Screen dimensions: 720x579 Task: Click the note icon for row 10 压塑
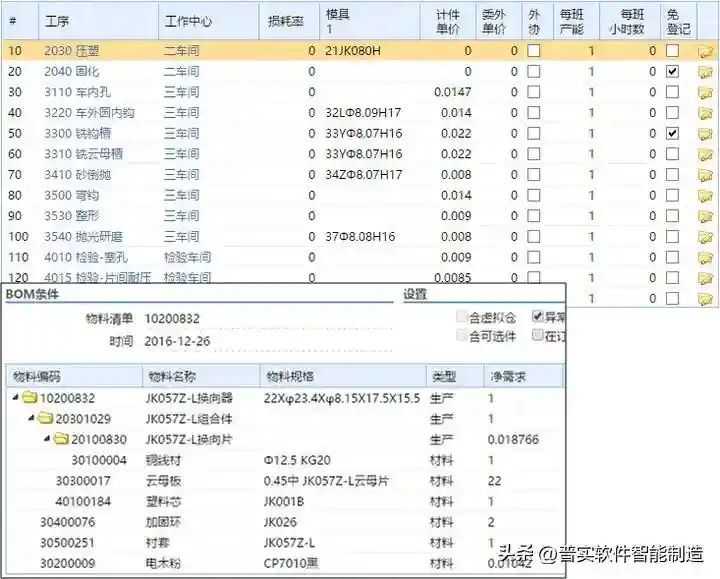coord(706,51)
